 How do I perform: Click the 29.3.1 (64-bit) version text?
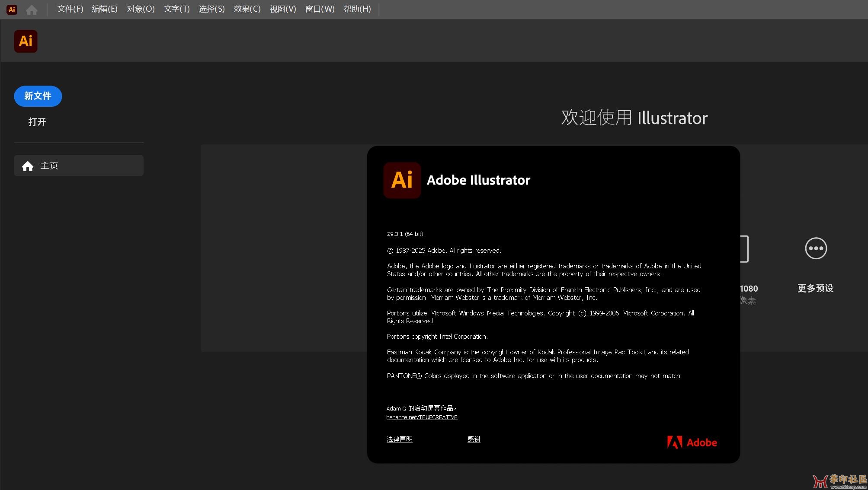(405, 234)
